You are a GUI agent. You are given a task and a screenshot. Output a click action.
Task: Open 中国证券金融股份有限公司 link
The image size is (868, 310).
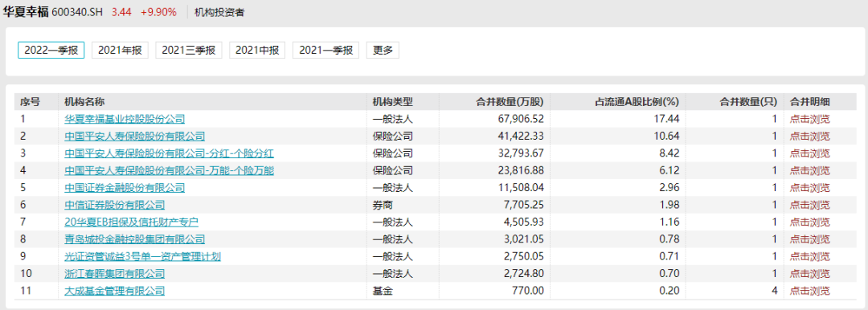pos(125,188)
